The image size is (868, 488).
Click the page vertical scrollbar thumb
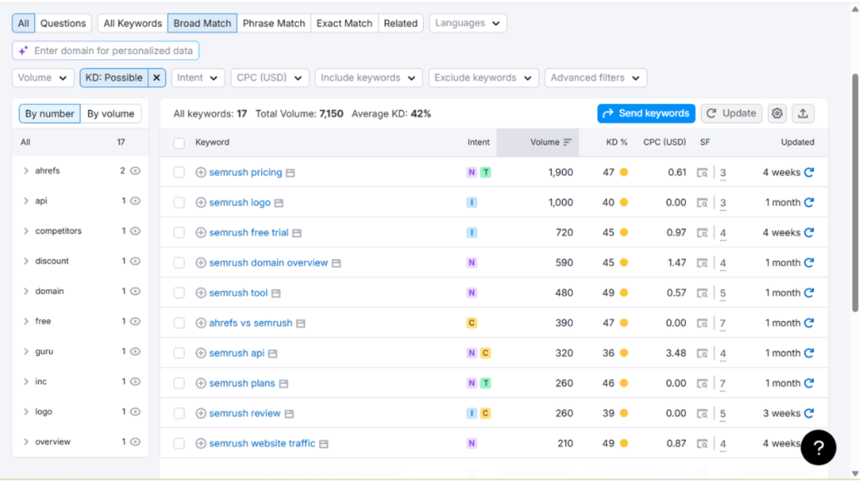tap(855, 192)
